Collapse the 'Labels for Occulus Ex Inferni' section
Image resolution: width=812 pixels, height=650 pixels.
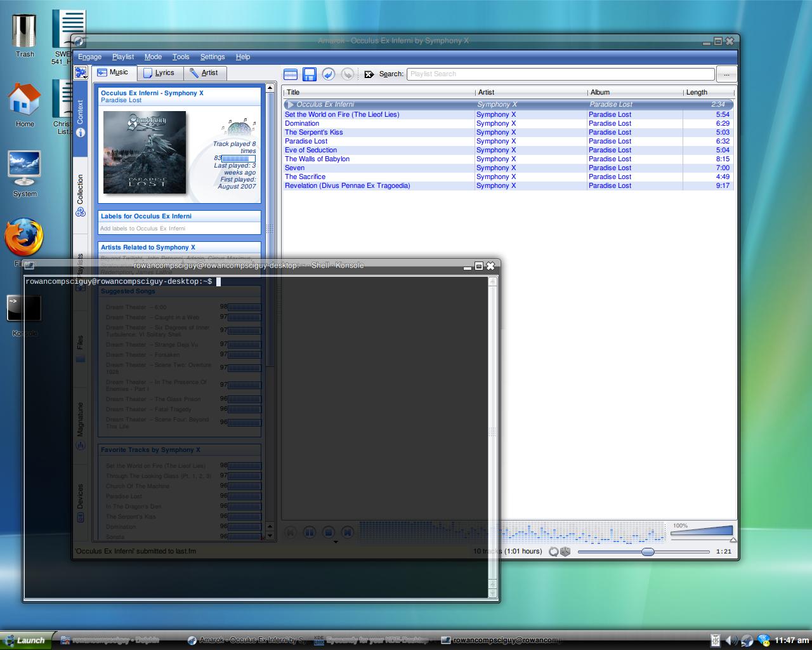pyautogui.click(x=180, y=216)
